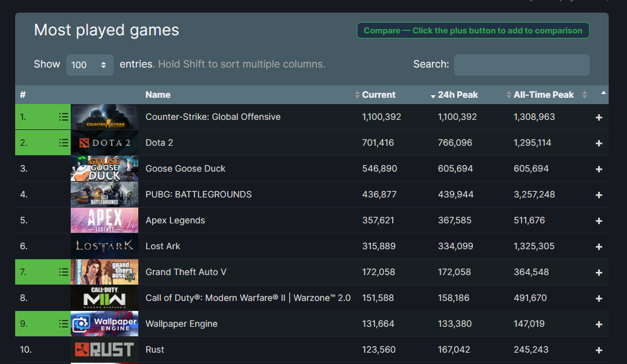Click list icon next to Dota 2 rank
Viewport: 627px width, 364px height.
[63, 143]
